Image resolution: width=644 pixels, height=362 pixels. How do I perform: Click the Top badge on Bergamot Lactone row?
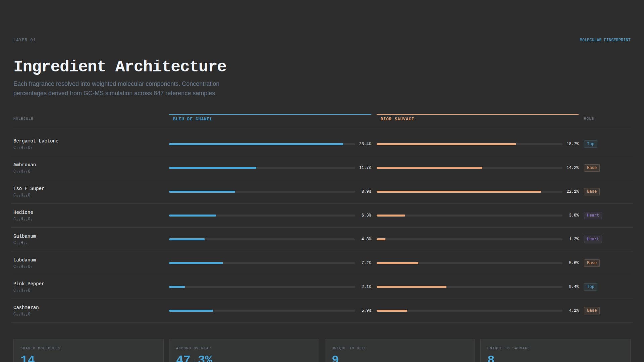point(590,144)
